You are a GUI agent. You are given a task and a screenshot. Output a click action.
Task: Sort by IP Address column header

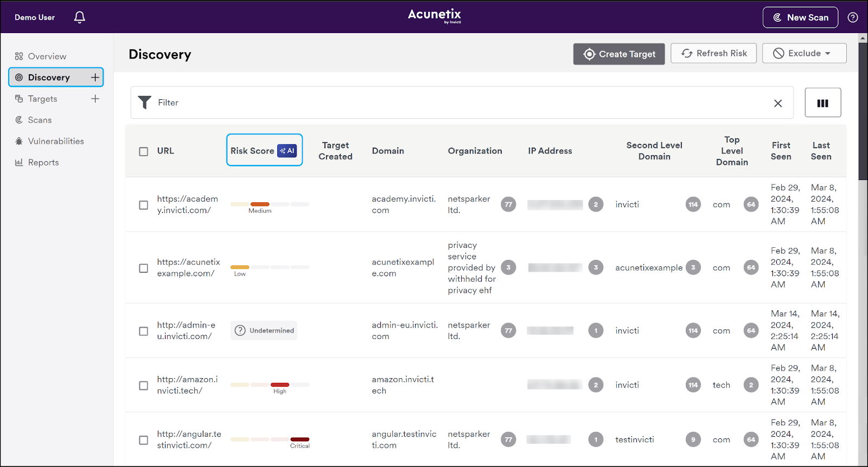[x=550, y=151]
